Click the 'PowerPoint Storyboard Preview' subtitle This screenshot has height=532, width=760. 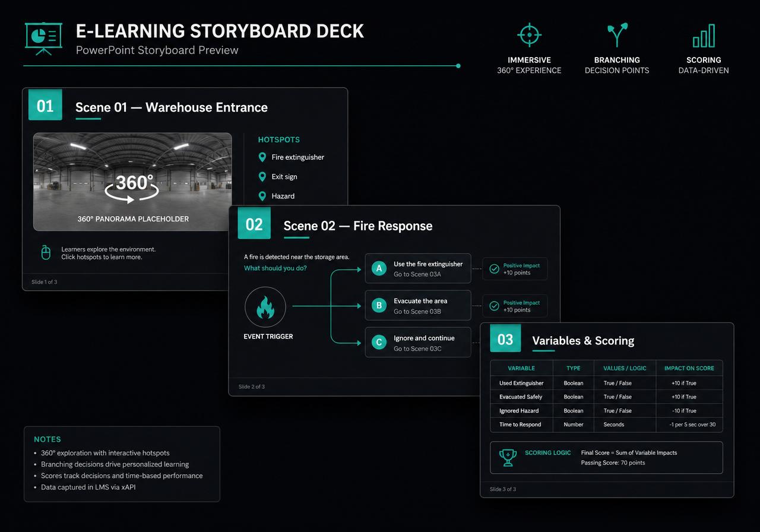157,50
